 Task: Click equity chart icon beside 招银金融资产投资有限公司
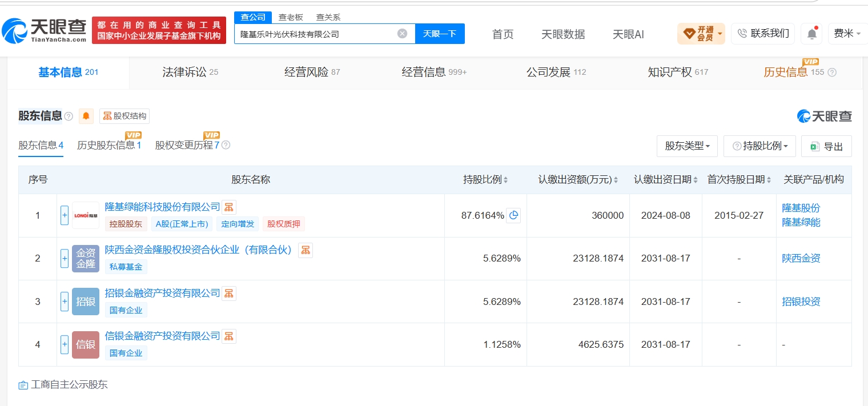pos(229,294)
